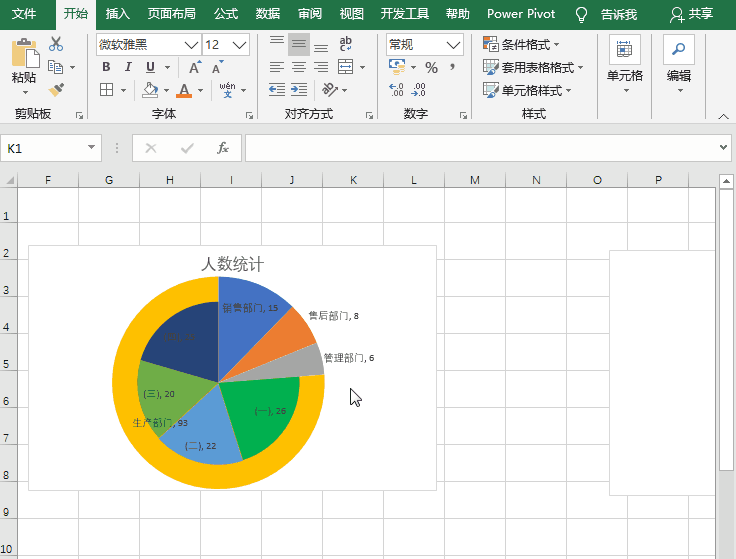Image resolution: width=736 pixels, height=559 pixels.
Task: Increase decimal places
Action: 396,89
